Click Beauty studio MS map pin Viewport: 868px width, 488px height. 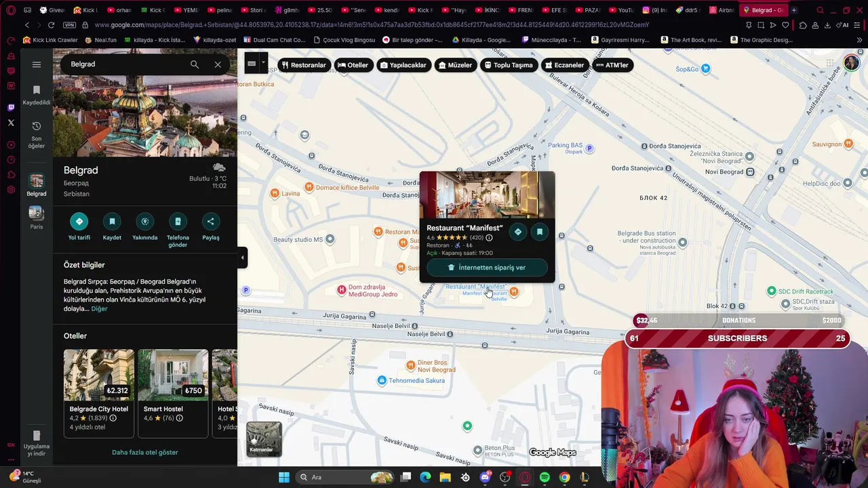(x=330, y=239)
